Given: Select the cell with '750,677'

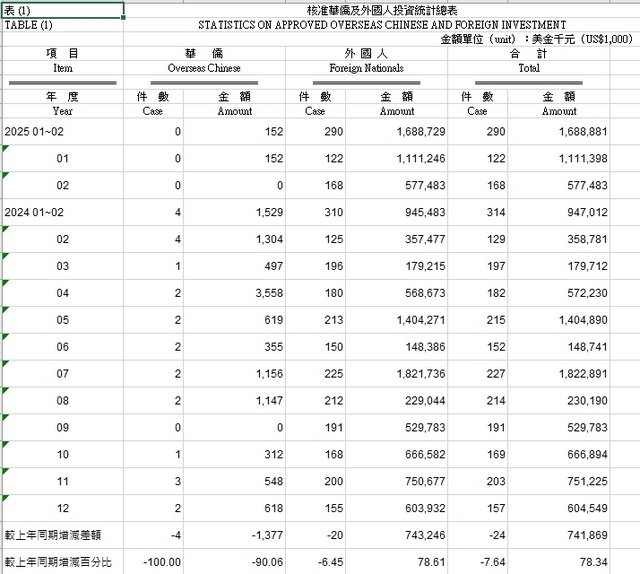Looking at the screenshot, I should point(397,481).
